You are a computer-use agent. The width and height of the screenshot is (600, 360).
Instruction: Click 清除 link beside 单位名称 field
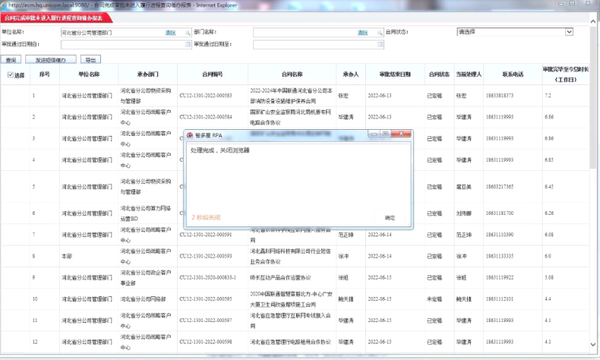170,33
